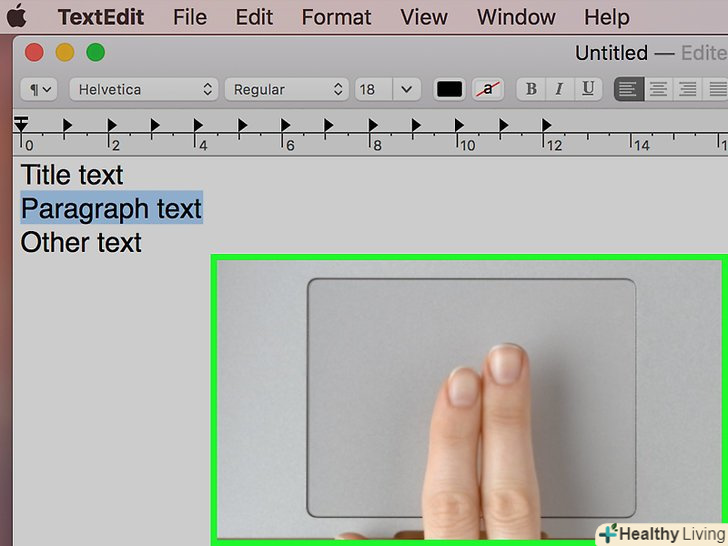Screen dimensions: 728x546
Task: Click the font size field showing 18
Action: (x=374, y=89)
